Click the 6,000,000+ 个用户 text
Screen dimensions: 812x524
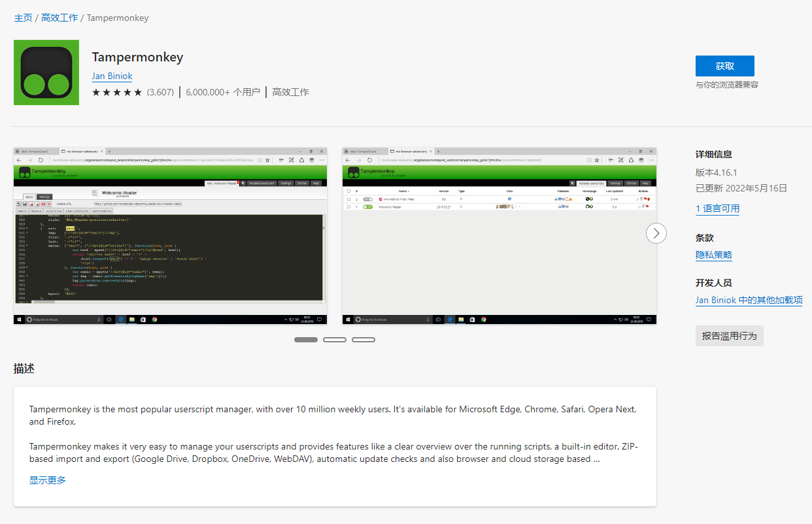(223, 92)
